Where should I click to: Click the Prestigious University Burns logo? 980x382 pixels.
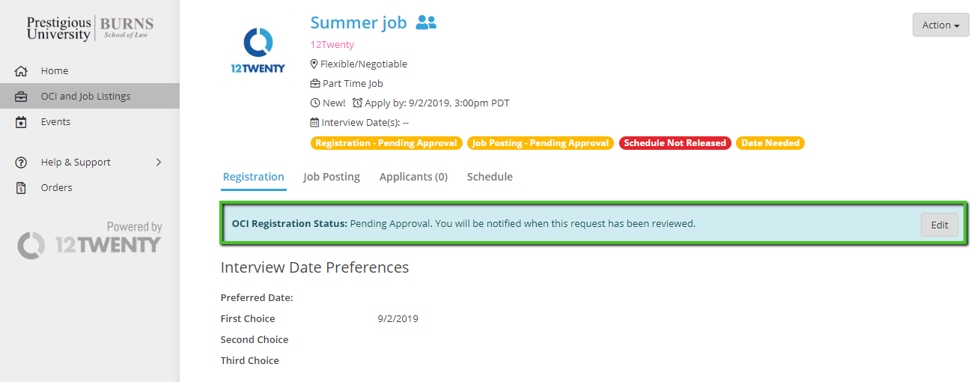coord(90,28)
